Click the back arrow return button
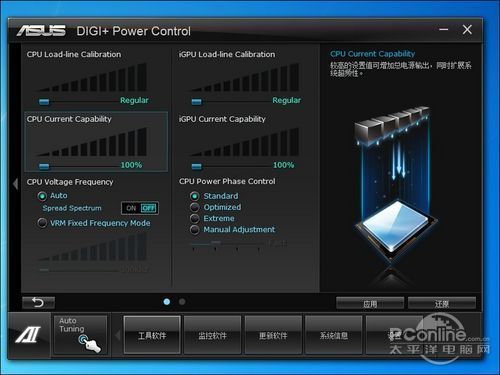The height and width of the screenshot is (375, 500). click(x=38, y=303)
